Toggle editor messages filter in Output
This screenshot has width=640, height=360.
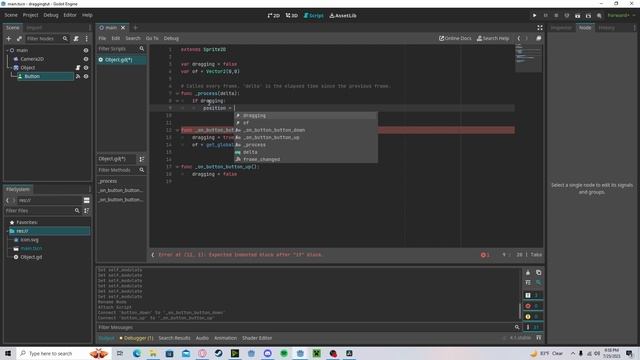point(533,327)
